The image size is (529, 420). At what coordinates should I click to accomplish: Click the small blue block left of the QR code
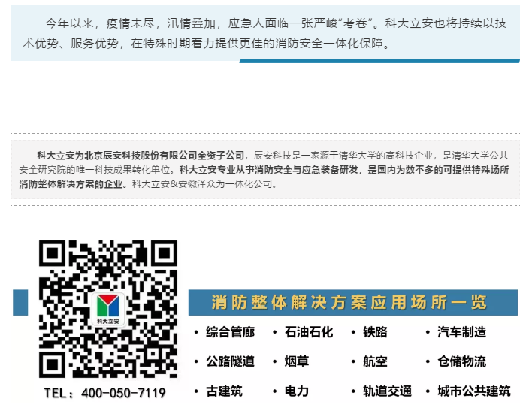20,303
